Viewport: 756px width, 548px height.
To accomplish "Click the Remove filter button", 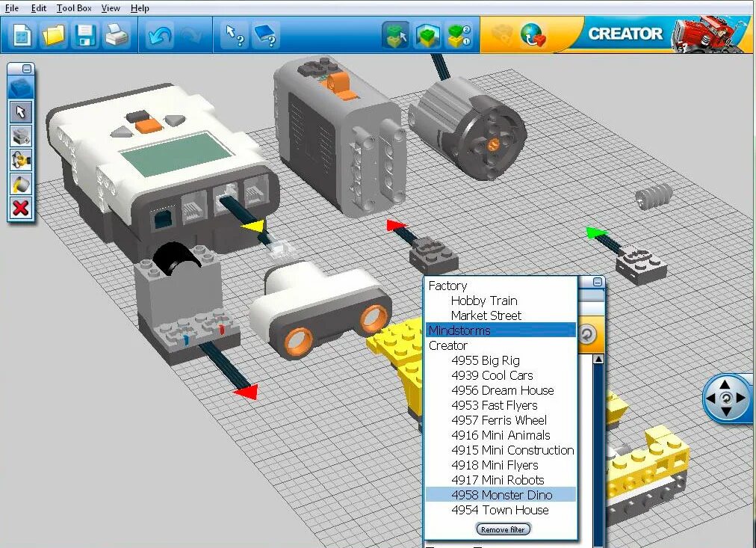I will [x=503, y=529].
